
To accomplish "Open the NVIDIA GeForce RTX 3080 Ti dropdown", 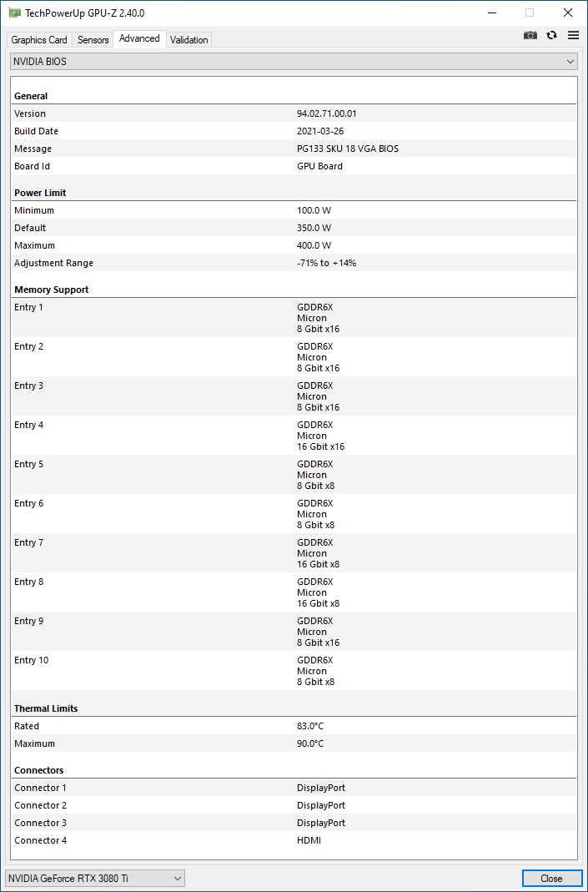I will [x=95, y=878].
